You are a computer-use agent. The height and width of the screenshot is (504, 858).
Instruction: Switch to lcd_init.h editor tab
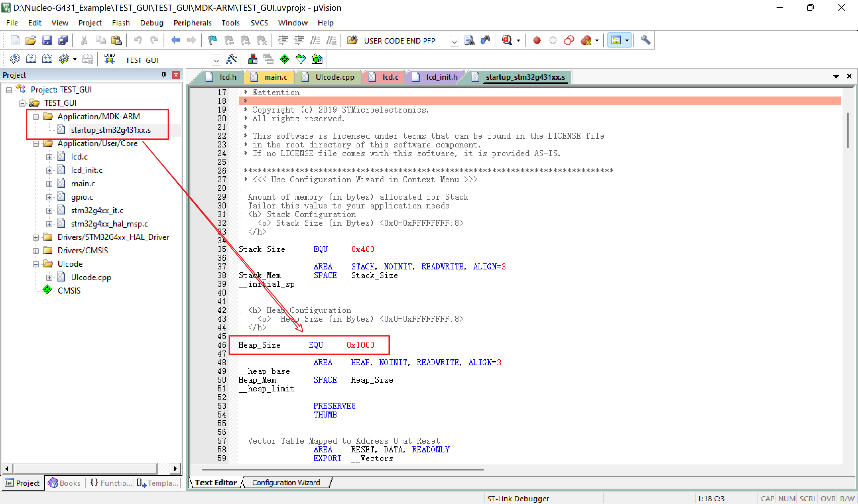click(x=435, y=77)
